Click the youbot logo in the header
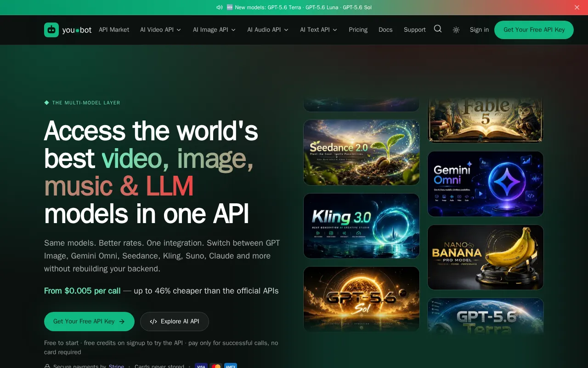This screenshot has height=368, width=588. tap(68, 30)
